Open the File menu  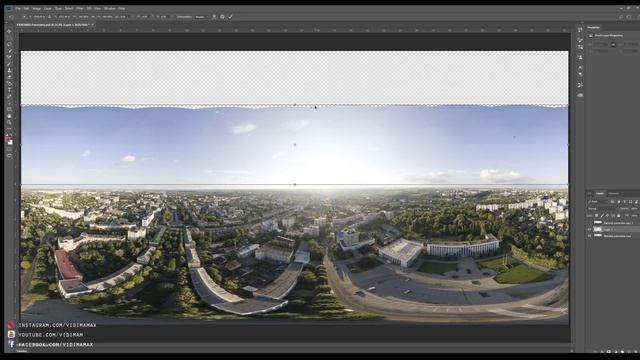coord(18,9)
